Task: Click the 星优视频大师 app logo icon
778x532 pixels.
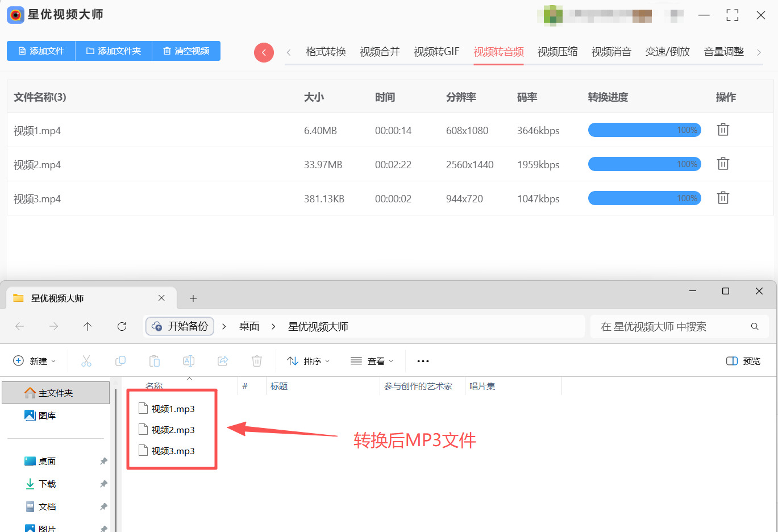Action: point(15,15)
